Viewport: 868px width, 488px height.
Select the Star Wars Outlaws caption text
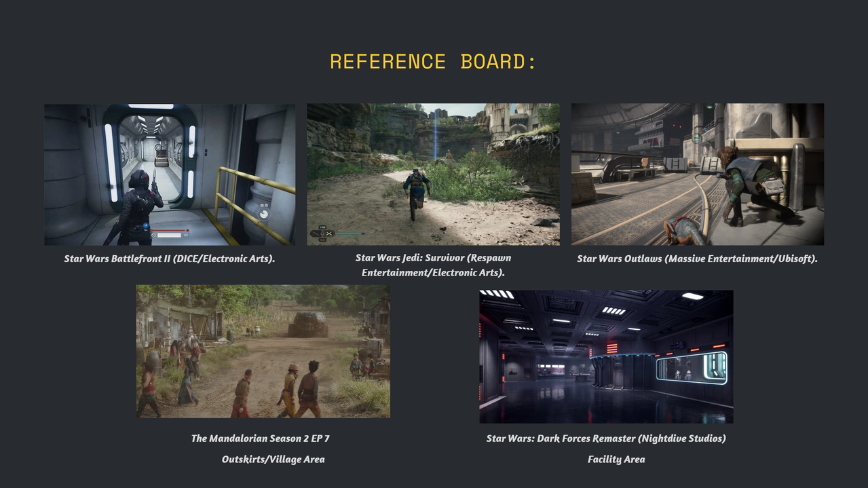(698, 259)
